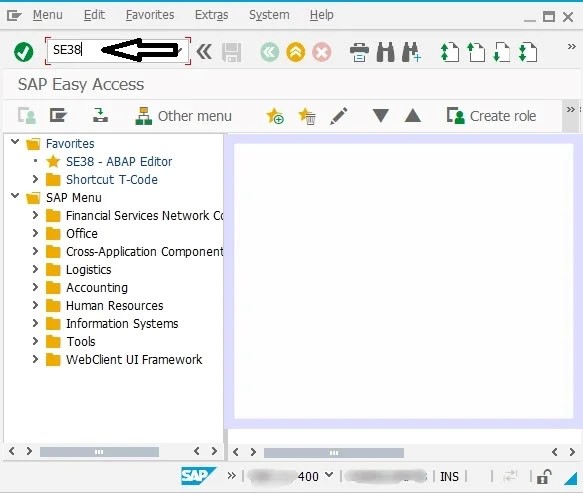Open the command field history dropdown
The width and height of the screenshot is (583, 493).
(180, 50)
